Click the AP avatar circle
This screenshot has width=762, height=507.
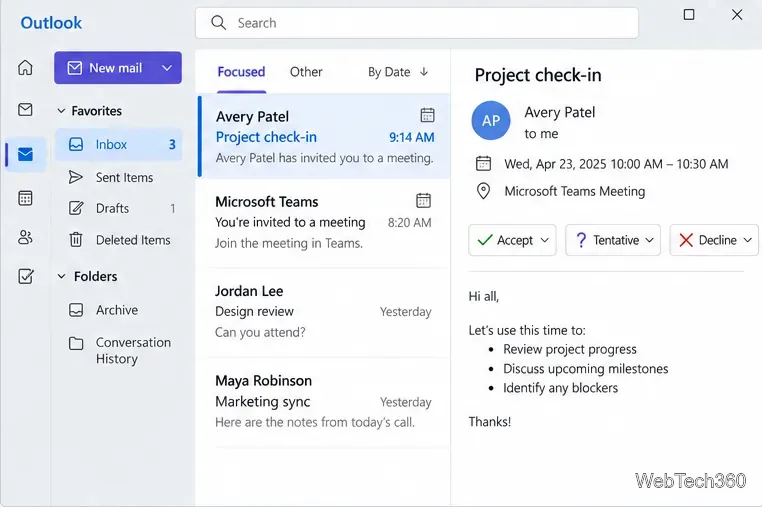tap(491, 121)
